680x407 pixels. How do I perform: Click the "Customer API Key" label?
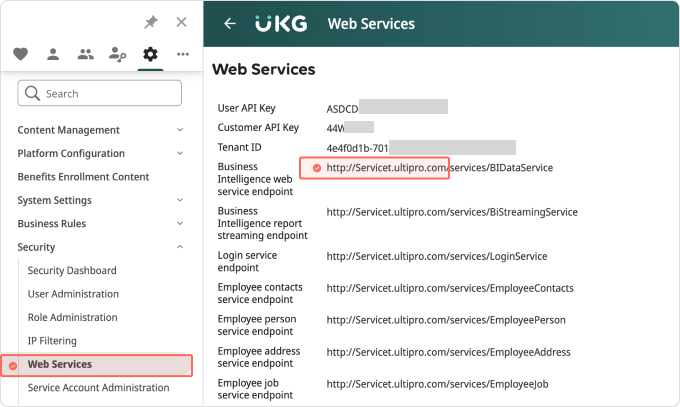pyautogui.click(x=258, y=128)
